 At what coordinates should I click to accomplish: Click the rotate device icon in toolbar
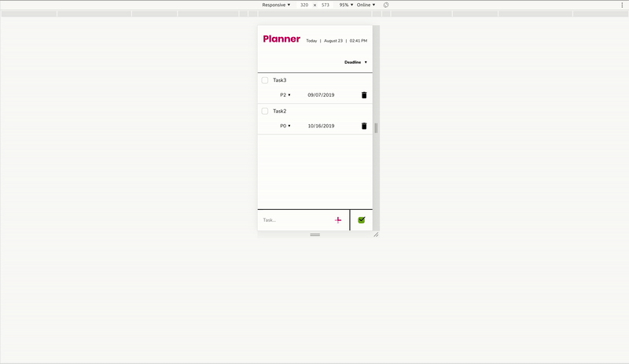point(386,5)
